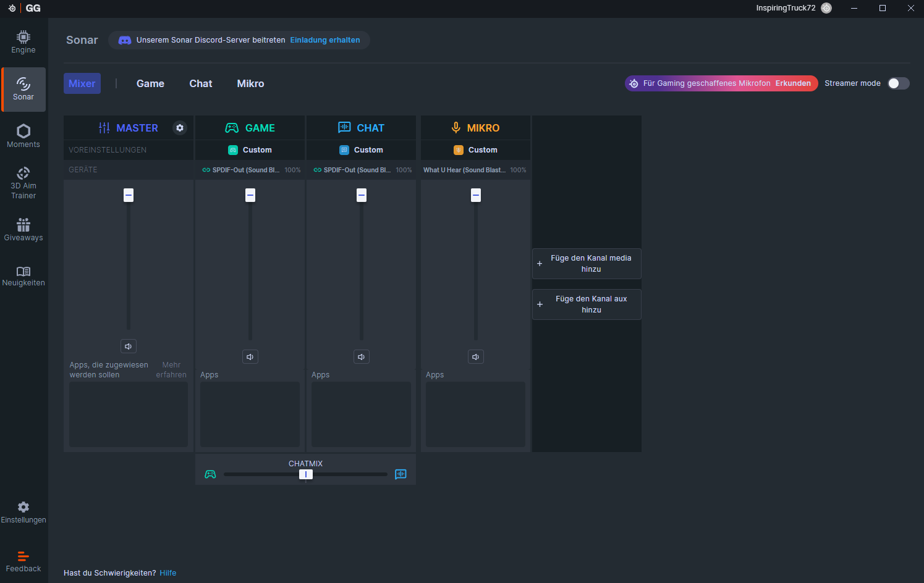The image size is (924, 583).
Task: Click the SteelSeries GG logo
Action: click(25, 8)
